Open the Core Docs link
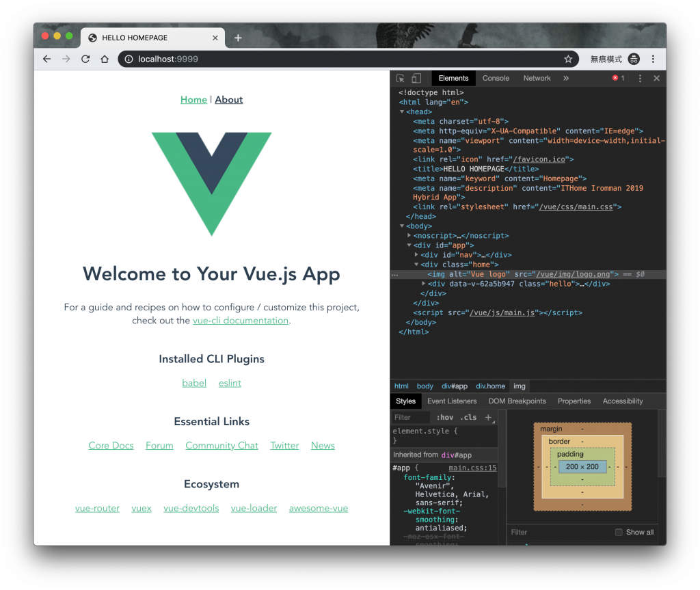Screen dimensions: 700x590 [x=111, y=446]
